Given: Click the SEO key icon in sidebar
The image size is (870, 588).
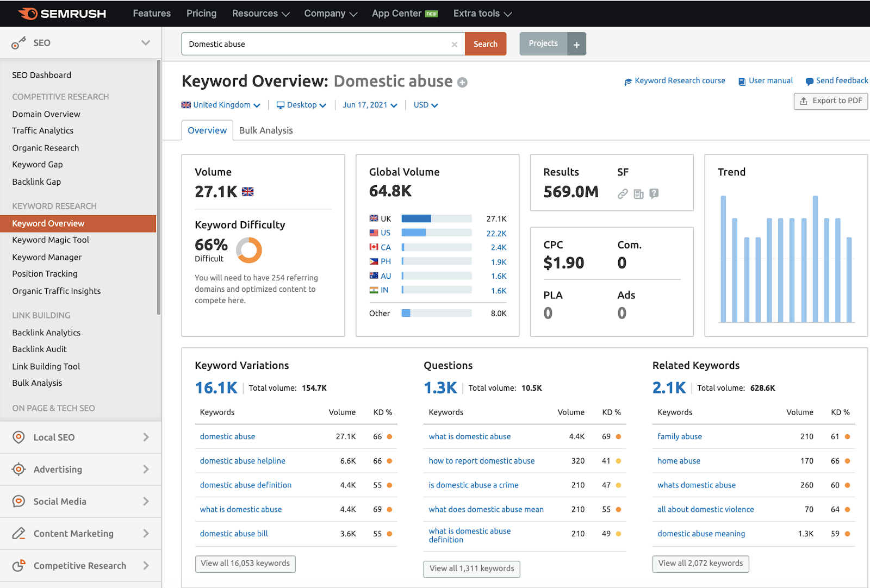Looking at the screenshot, I should 18,43.
